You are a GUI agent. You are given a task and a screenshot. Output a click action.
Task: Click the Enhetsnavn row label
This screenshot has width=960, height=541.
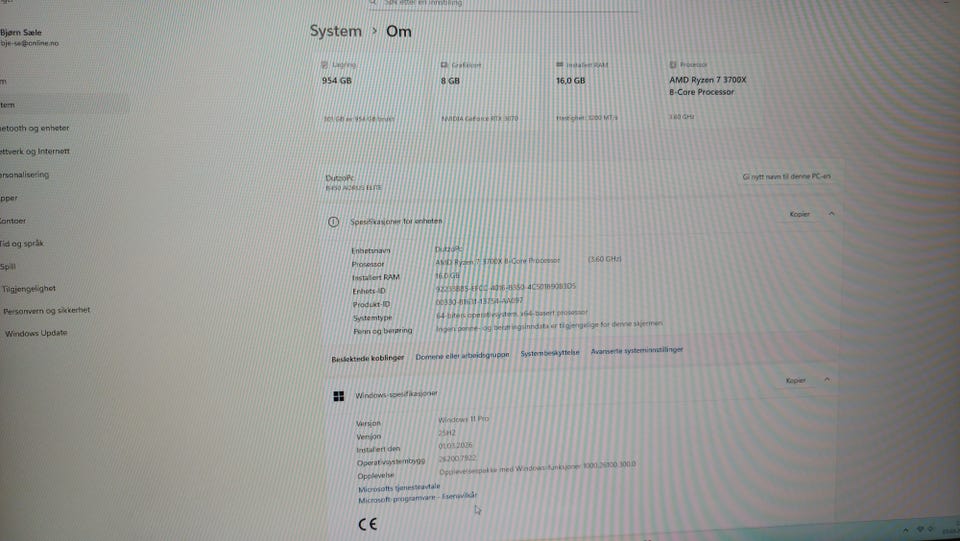(370, 251)
